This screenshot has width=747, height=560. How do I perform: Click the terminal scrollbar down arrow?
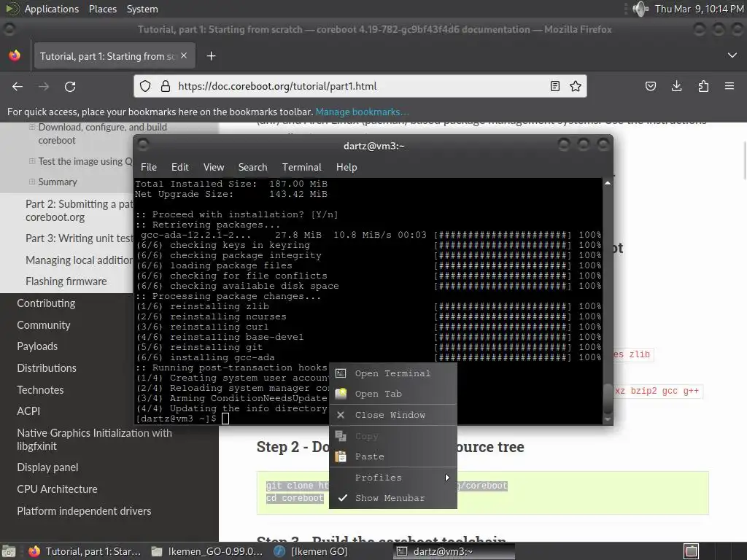click(x=608, y=419)
